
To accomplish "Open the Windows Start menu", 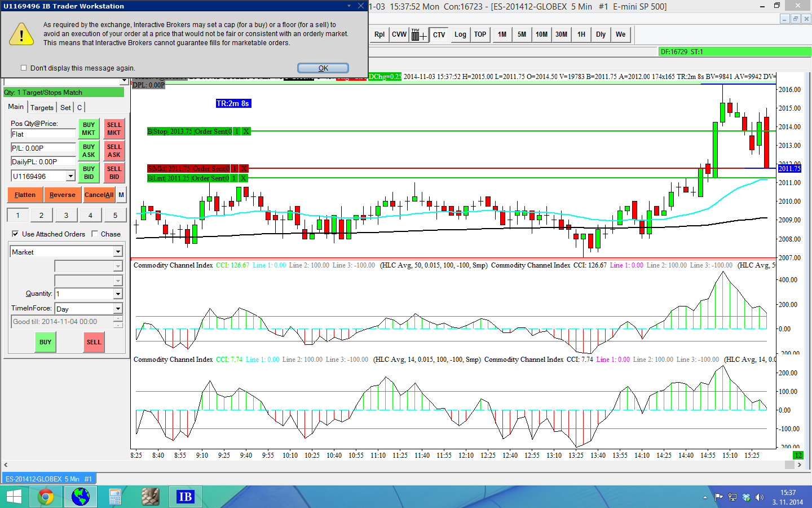I will click(14, 497).
